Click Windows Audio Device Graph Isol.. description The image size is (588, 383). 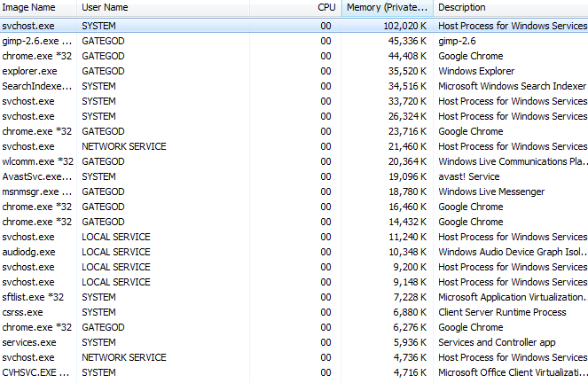point(513,252)
